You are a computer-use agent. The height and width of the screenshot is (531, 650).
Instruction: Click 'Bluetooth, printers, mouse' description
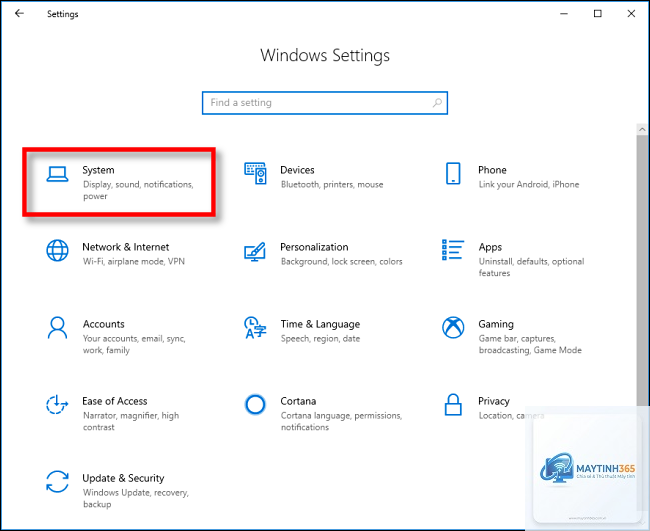(x=332, y=184)
